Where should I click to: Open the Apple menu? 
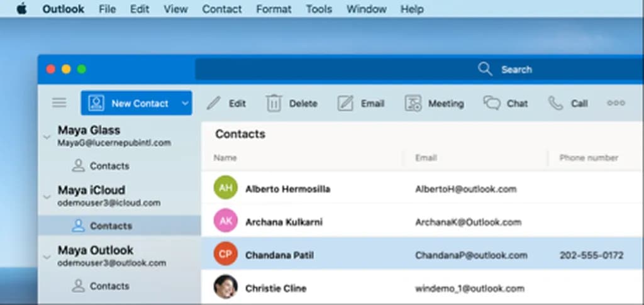[21, 9]
